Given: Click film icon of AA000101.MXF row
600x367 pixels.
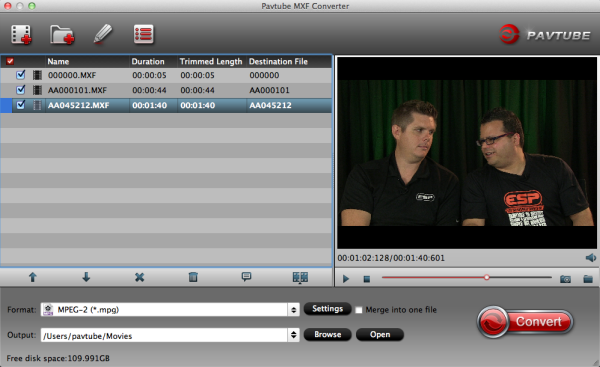Looking at the screenshot, I should click(37, 90).
